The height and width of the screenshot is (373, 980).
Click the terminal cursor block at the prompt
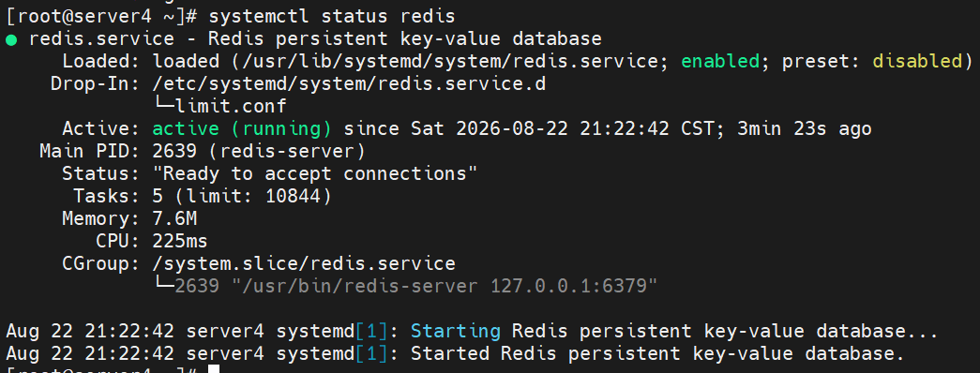tap(214, 369)
